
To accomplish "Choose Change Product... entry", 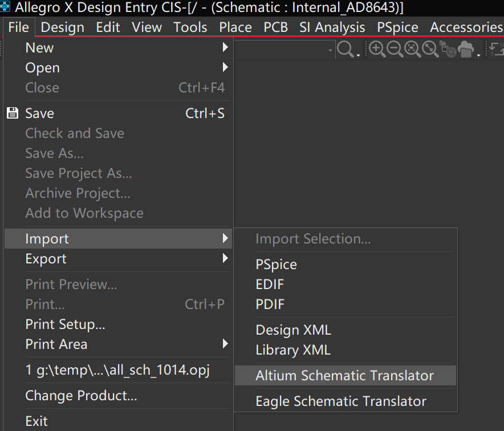I will pos(118,395).
